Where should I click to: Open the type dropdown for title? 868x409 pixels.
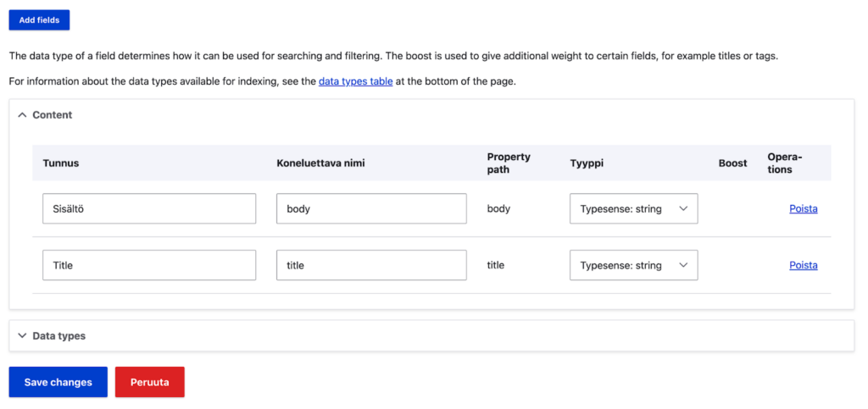pyautogui.click(x=633, y=265)
